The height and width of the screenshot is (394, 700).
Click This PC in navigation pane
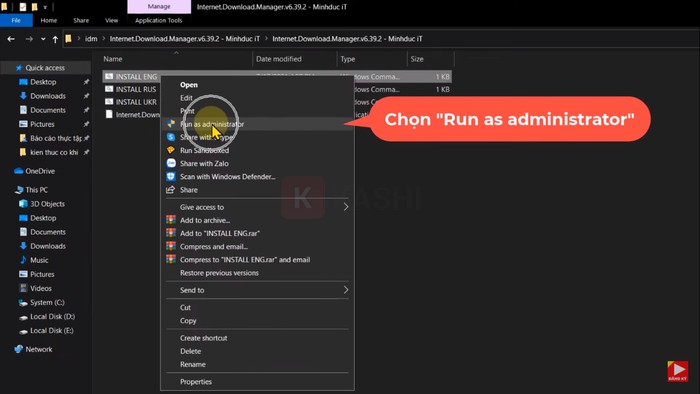click(36, 190)
